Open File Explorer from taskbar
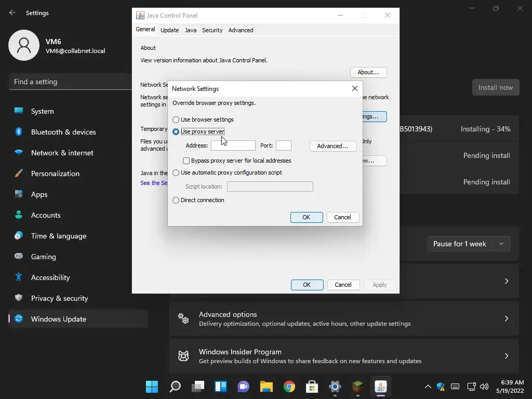This screenshot has height=399, width=532. coord(267,387)
